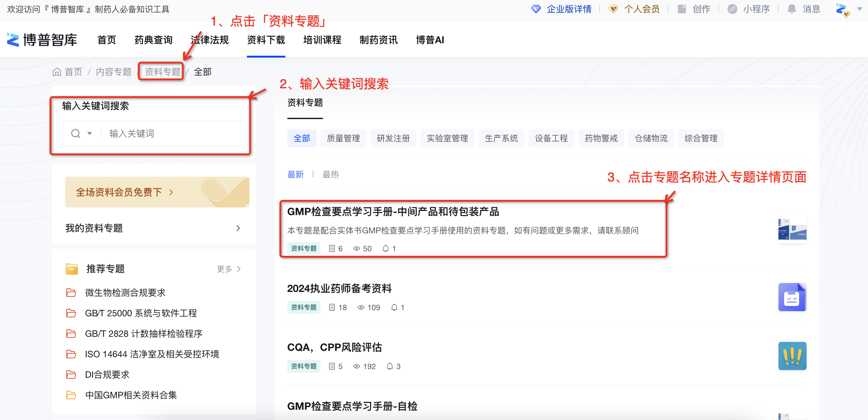Select the 综合管理 category filter
The height and width of the screenshot is (420, 868).
pos(701,139)
